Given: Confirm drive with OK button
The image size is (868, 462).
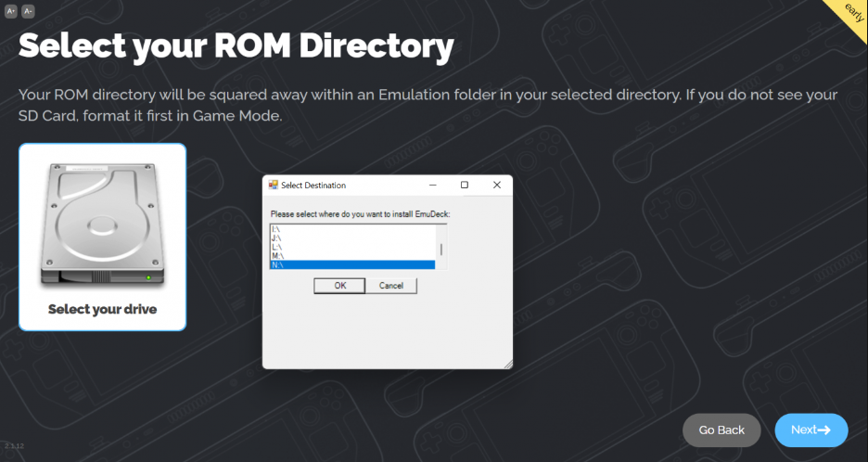Looking at the screenshot, I should click(x=340, y=286).
